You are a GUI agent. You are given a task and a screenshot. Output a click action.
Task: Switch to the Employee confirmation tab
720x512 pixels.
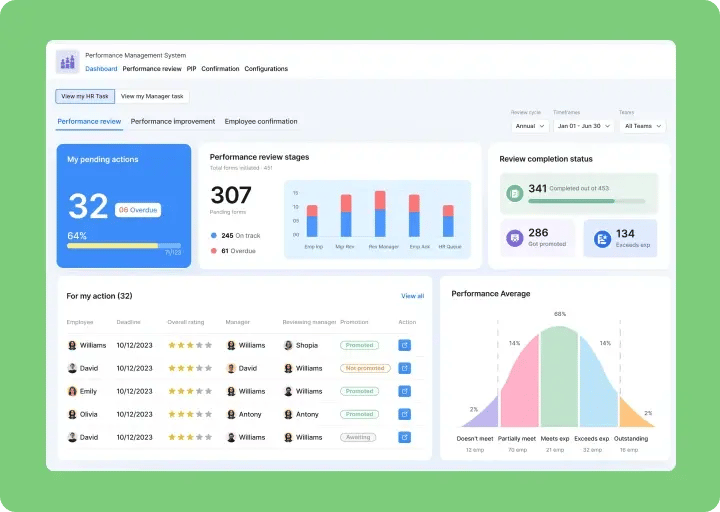point(261,122)
